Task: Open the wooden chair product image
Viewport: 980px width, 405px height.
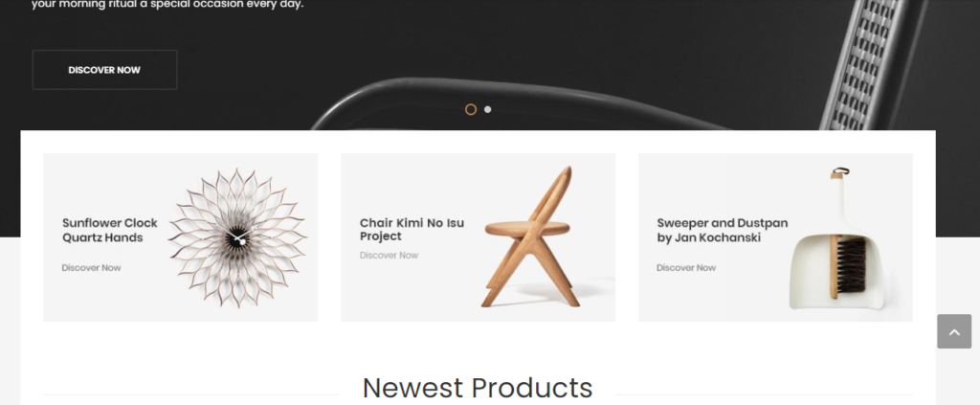Action: [531, 236]
